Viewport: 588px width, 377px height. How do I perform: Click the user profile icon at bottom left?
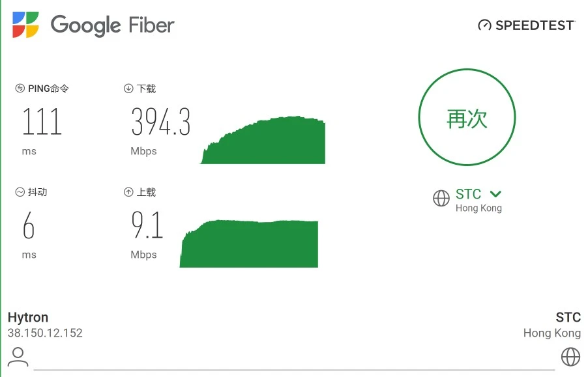[18, 356]
